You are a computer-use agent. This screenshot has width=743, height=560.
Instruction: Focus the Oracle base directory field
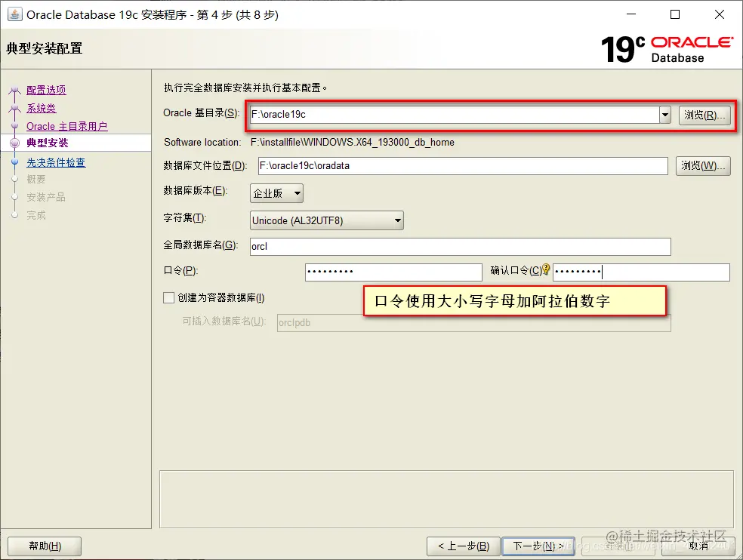[x=455, y=115]
